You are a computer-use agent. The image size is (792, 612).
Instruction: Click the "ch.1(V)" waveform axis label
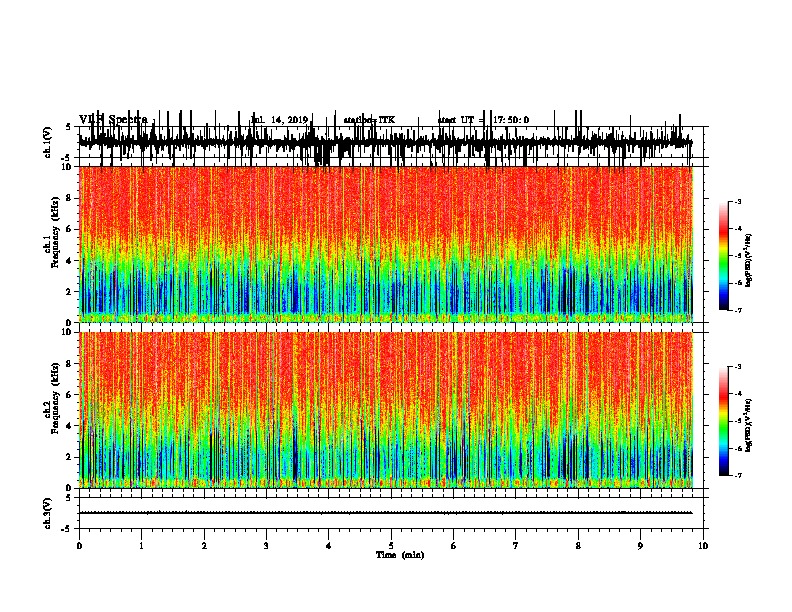point(48,142)
